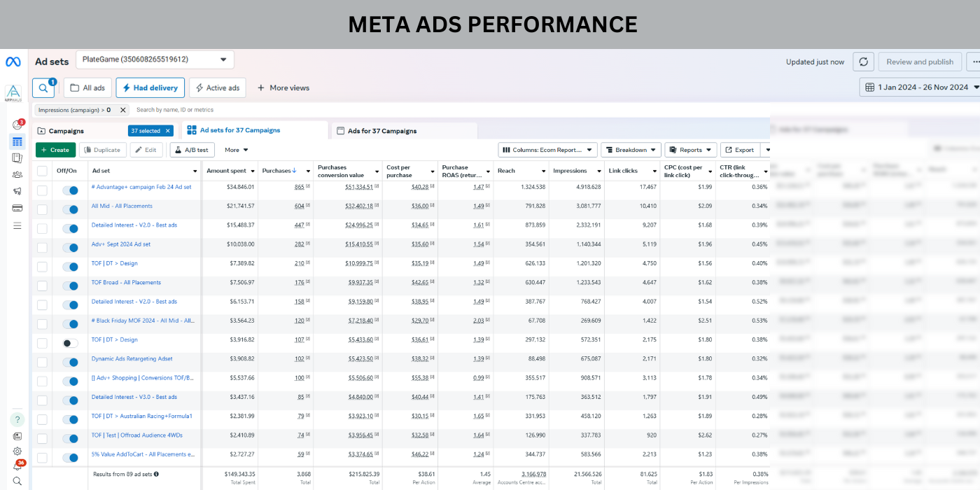Switch to the Campaigns tab
Image resolution: width=980 pixels, height=490 pixels.
66,131
